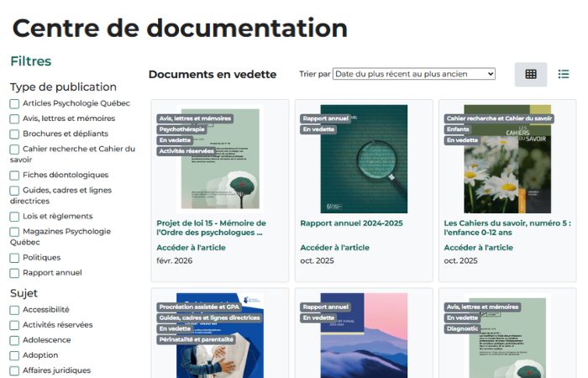This screenshot has width=588, height=378.
Task: Toggle the Rapport annuel filter checkbox
Action: (14, 273)
